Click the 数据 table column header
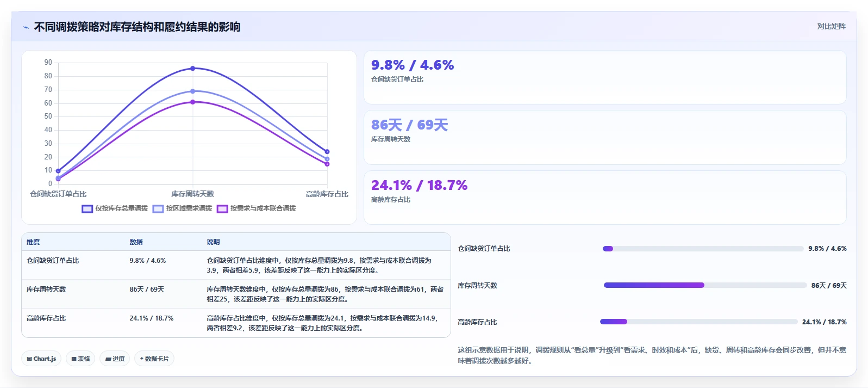Screen dimensions: 868x388 click(x=136, y=242)
